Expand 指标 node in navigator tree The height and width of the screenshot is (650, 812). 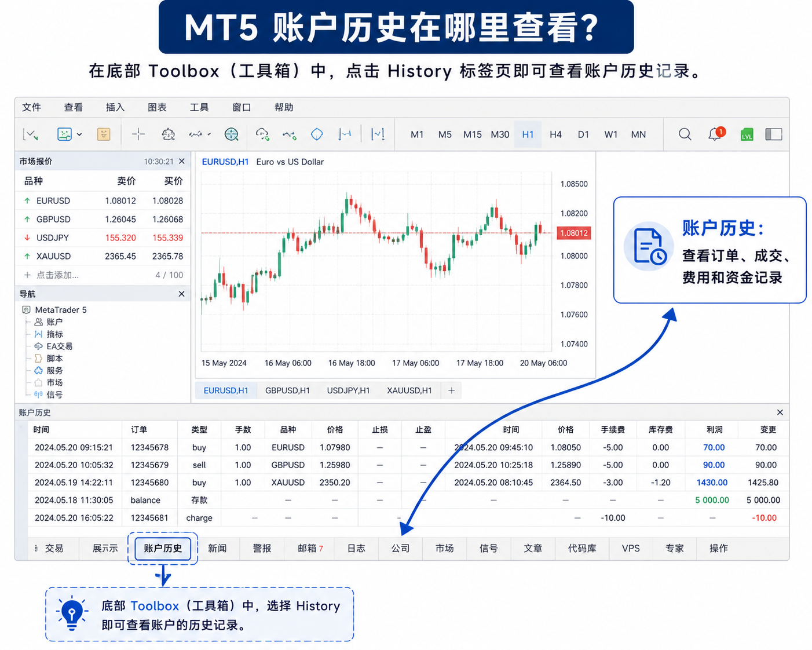click(x=49, y=334)
